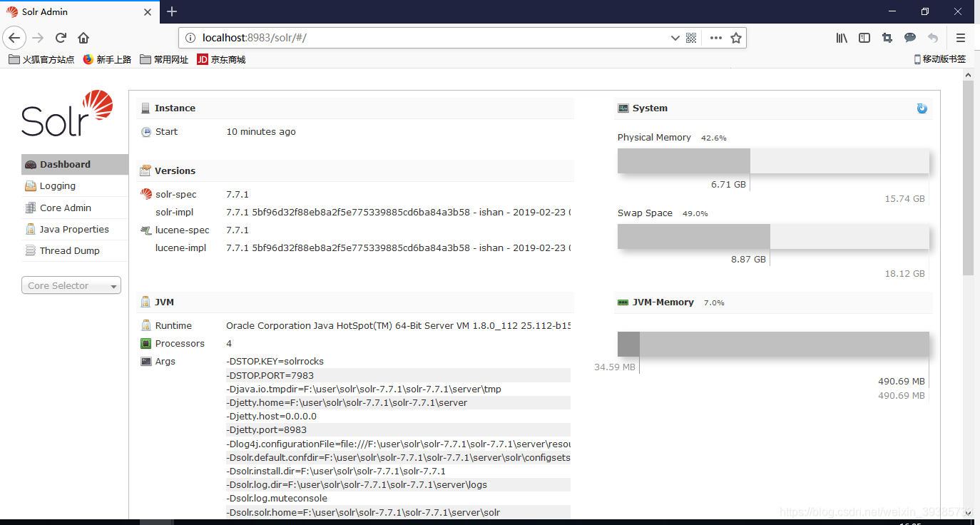Expand the address bar history dropdown arrow
980x525 pixels.
pyautogui.click(x=675, y=38)
